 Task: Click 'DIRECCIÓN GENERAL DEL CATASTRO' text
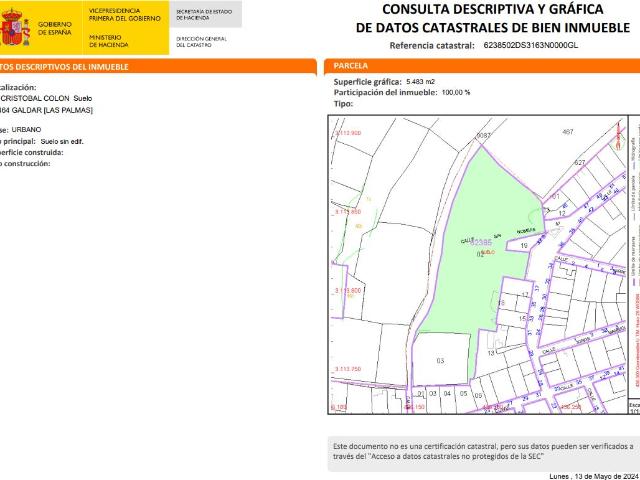coord(201,42)
